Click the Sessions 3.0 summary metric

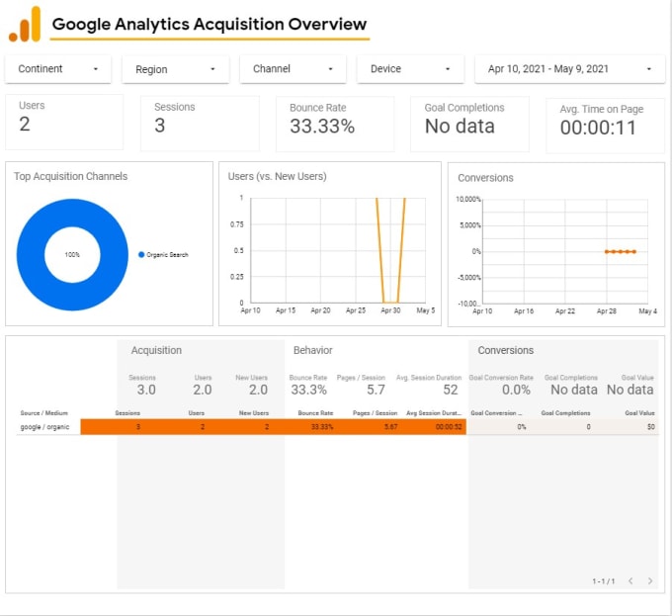[x=142, y=385]
